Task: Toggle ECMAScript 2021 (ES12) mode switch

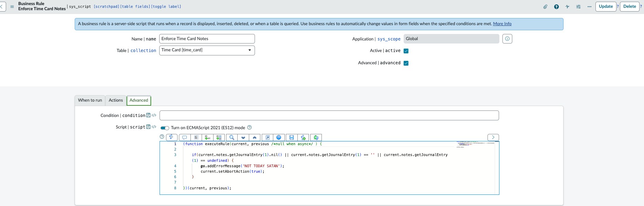Action: tap(165, 128)
